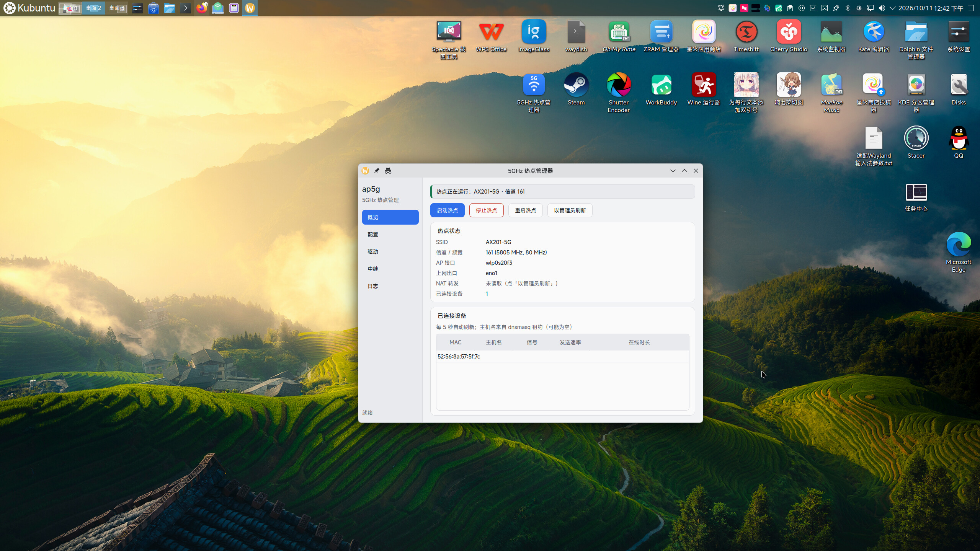Expand the system tray hidden icons arrow

coord(892,8)
